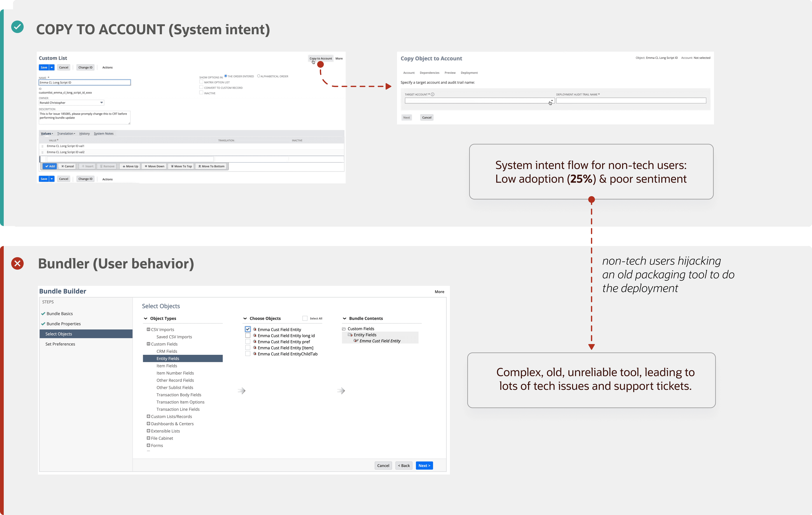Select the Alphabetical Order radio button
This screenshot has width=812, height=515.
coord(259,76)
